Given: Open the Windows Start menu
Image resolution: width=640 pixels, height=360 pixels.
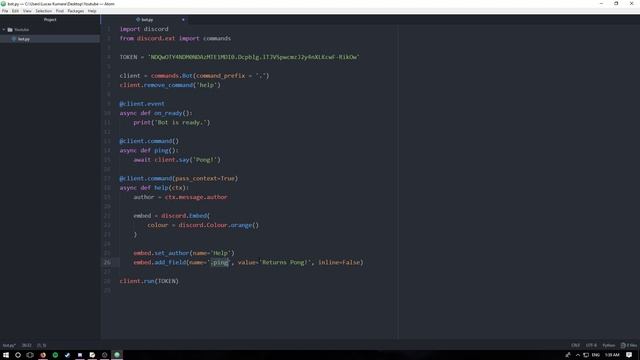Looking at the screenshot, I should tap(6, 355).
